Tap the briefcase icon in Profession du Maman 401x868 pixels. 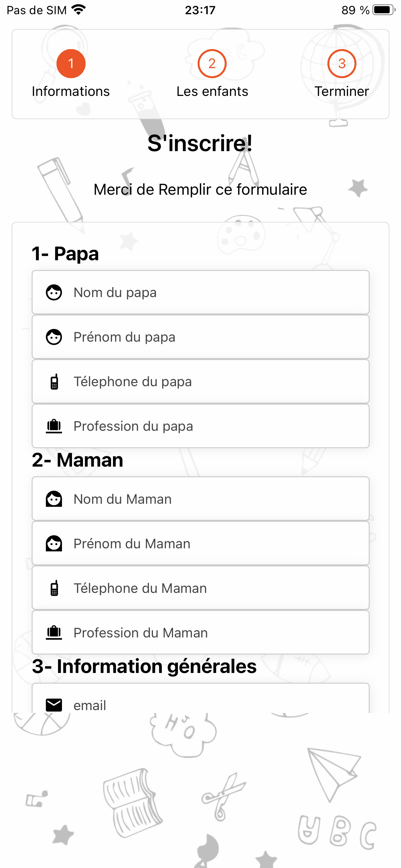point(54,633)
